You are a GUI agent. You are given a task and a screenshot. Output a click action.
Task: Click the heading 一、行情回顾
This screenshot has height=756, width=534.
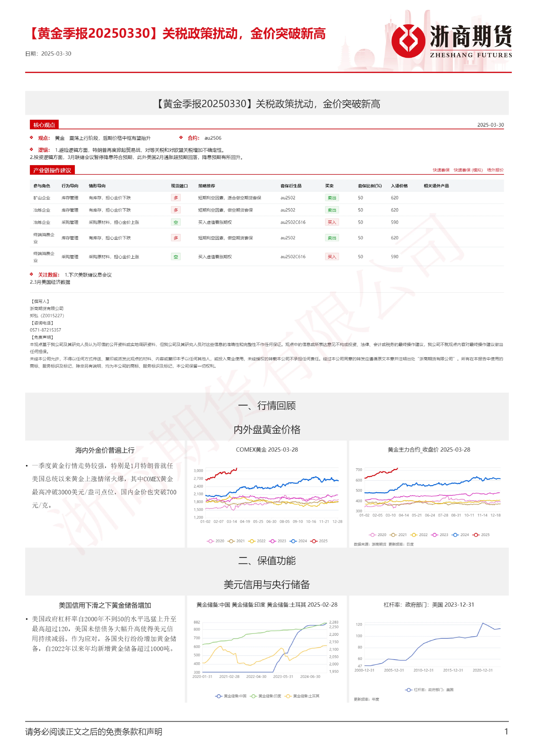tap(267, 406)
